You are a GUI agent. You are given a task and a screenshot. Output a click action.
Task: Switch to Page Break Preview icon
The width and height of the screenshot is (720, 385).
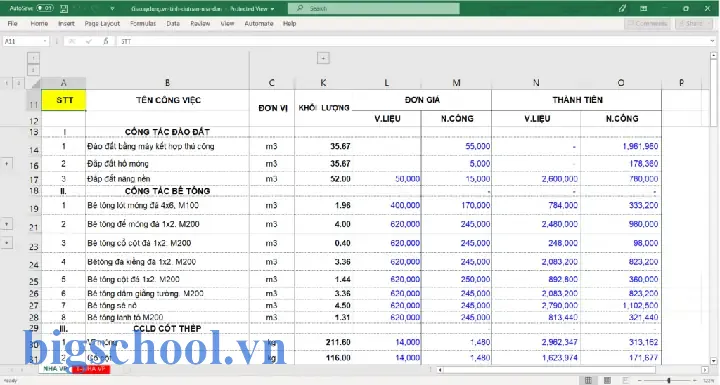pyautogui.click(x=625, y=380)
